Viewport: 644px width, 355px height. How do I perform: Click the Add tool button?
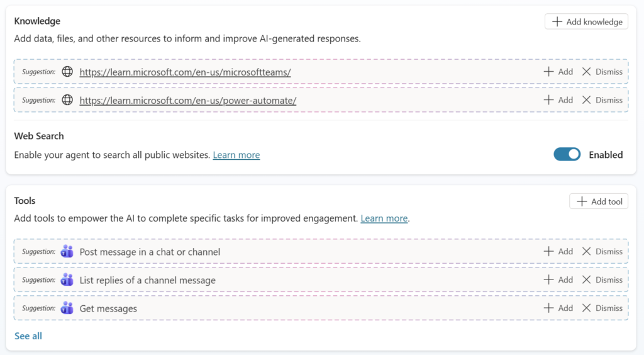click(599, 201)
